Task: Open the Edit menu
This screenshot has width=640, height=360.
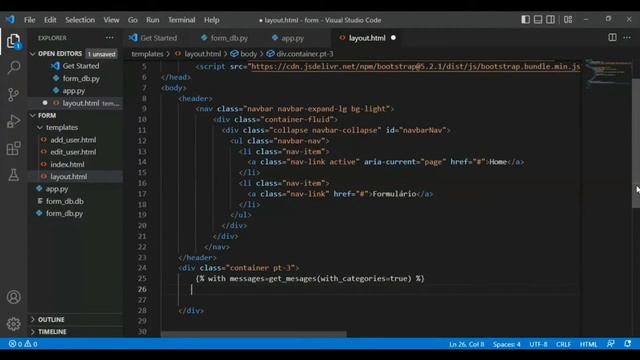Action: tap(50, 20)
